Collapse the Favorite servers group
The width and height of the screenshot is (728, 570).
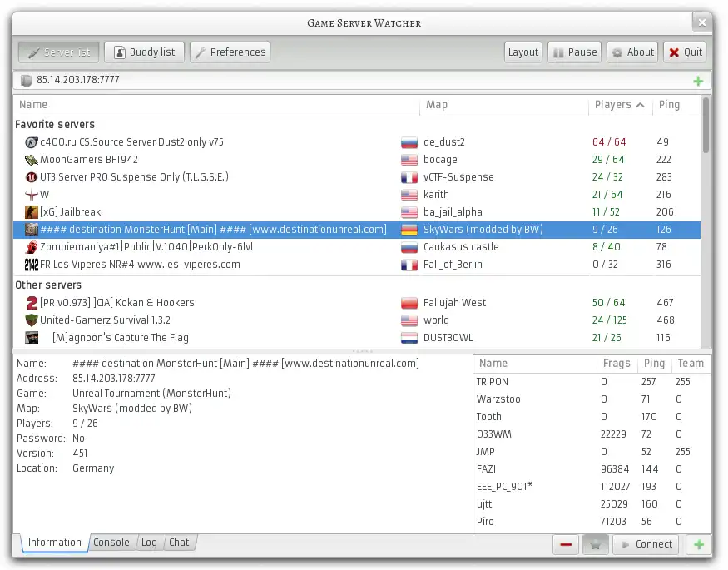(x=55, y=124)
